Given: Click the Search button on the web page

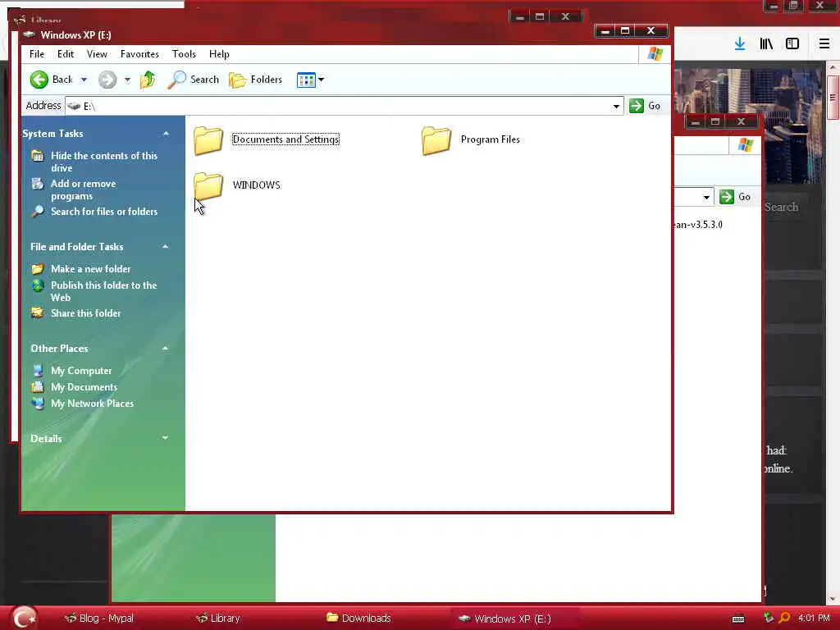Looking at the screenshot, I should click(781, 208).
